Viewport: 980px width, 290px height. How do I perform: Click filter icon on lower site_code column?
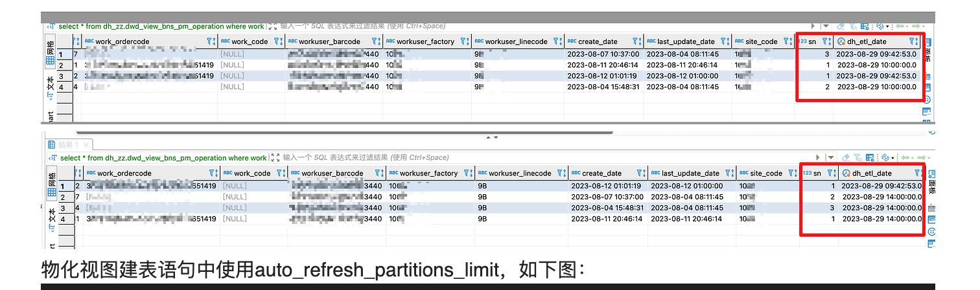point(790,173)
